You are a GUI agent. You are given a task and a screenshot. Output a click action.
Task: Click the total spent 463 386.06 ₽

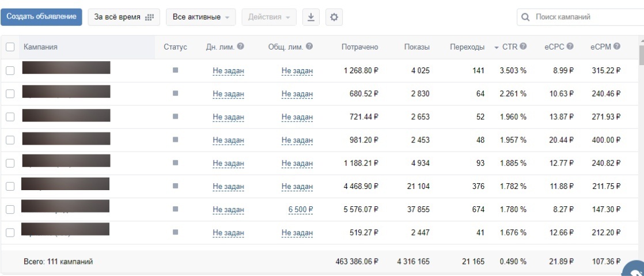pos(357,261)
